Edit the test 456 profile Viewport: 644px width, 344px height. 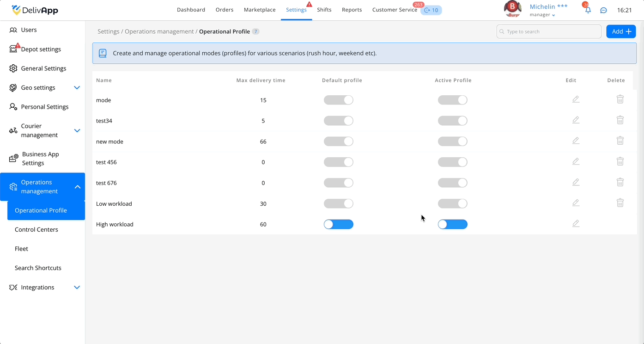pos(576,161)
